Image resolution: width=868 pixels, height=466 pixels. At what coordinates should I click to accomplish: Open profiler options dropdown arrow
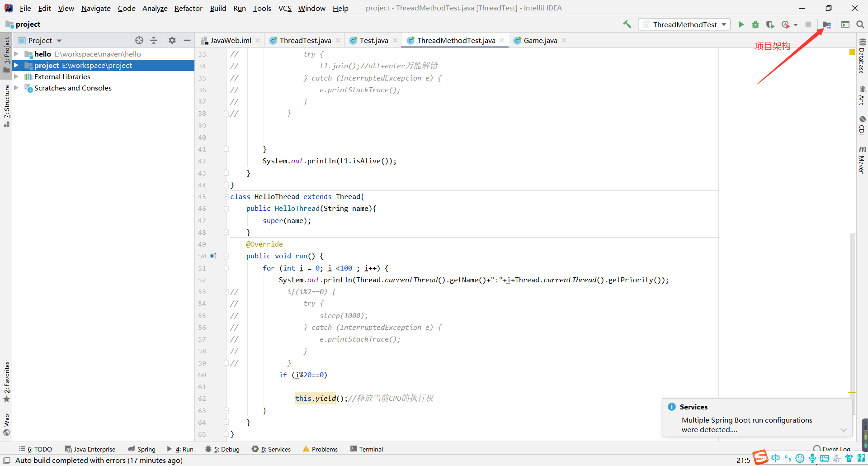tap(796, 25)
